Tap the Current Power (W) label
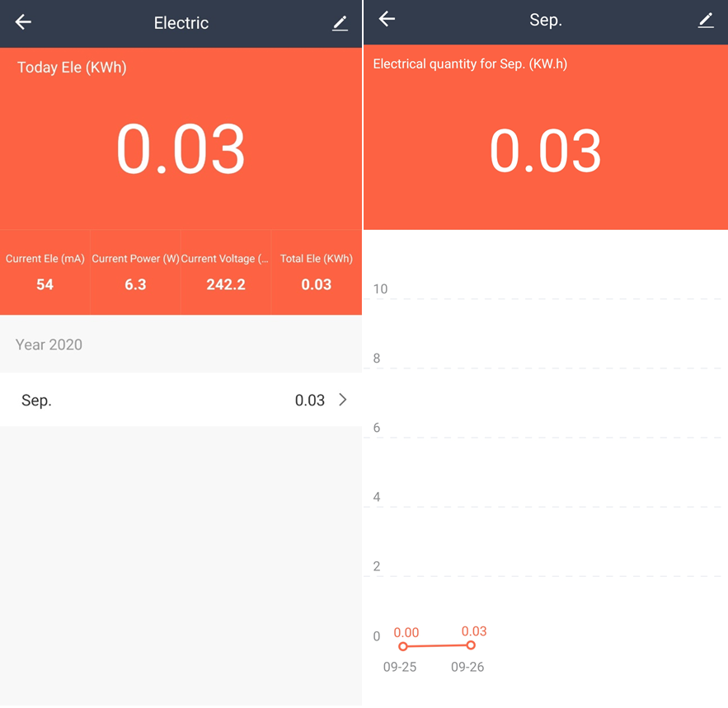The height and width of the screenshot is (708, 728). point(135,259)
